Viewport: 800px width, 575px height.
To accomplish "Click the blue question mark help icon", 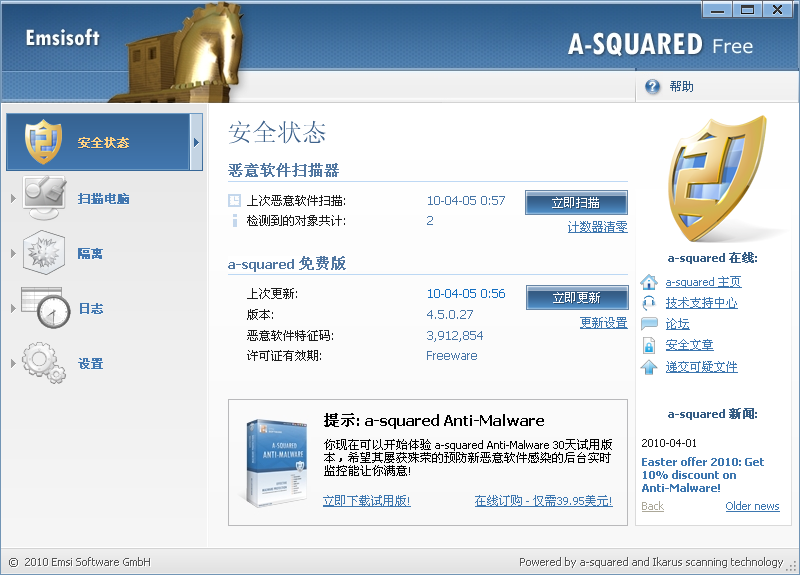I will click(652, 87).
